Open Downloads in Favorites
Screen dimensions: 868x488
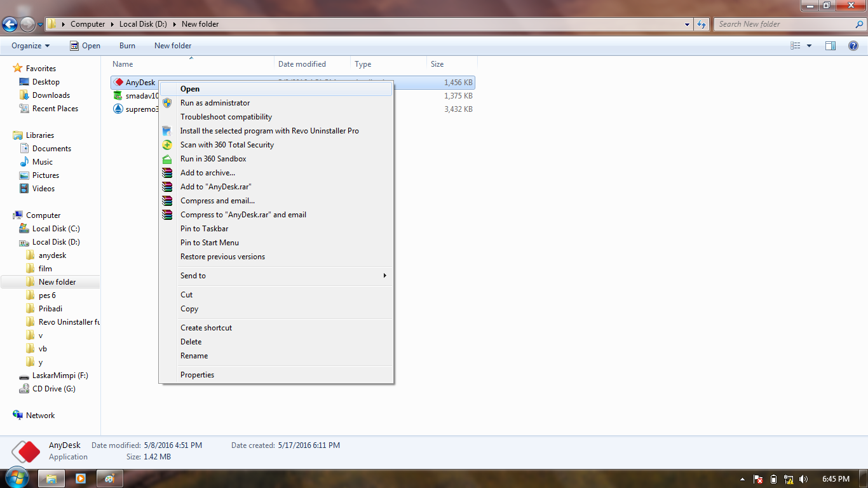51,95
